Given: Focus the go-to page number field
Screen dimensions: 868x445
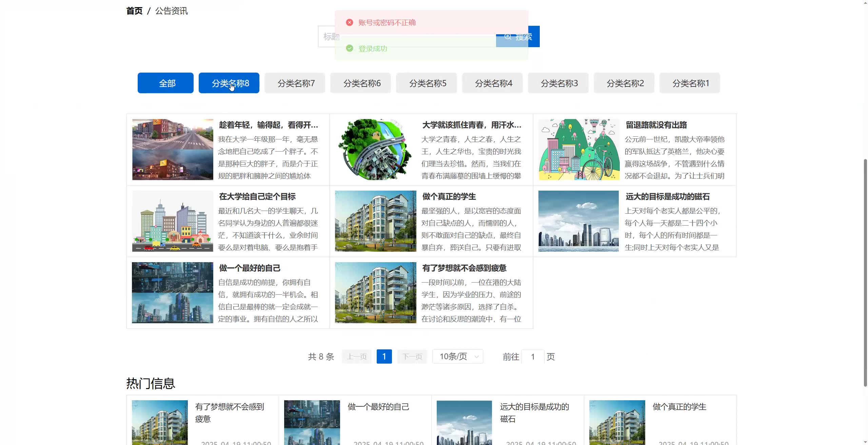Looking at the screenshot, I should click(x=533, y=356).
